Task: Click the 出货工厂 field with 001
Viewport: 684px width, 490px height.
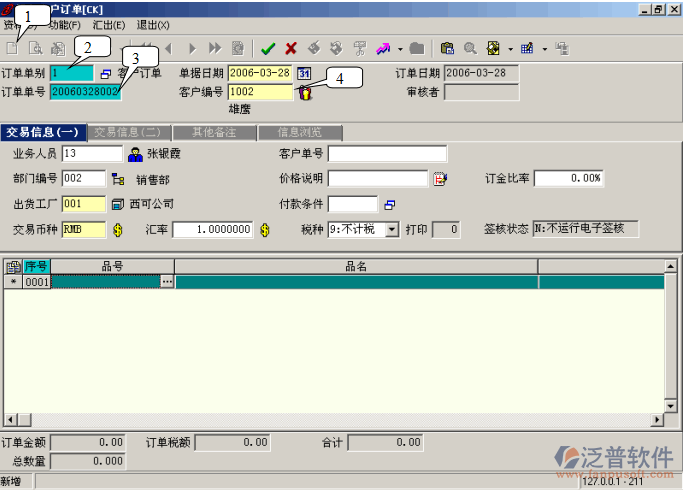Action: (84, 204)
